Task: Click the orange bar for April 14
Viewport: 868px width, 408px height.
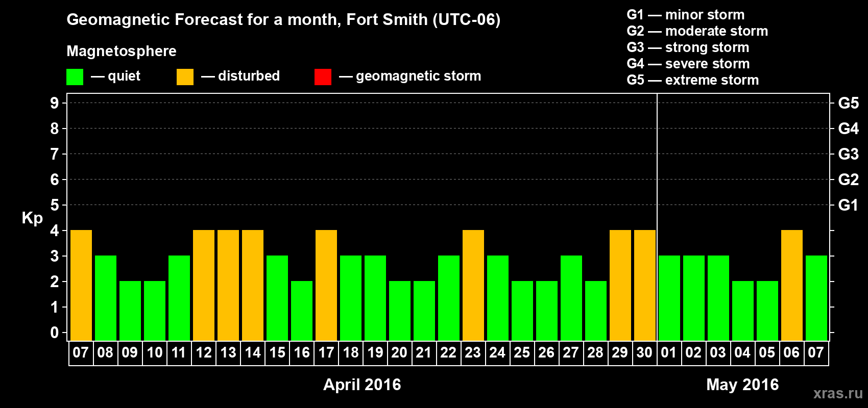Action: pyautogui.click(x=253, y=286)
